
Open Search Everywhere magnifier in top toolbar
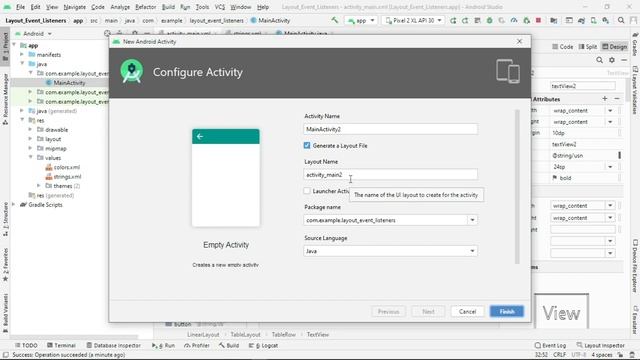tap(621, 20)
